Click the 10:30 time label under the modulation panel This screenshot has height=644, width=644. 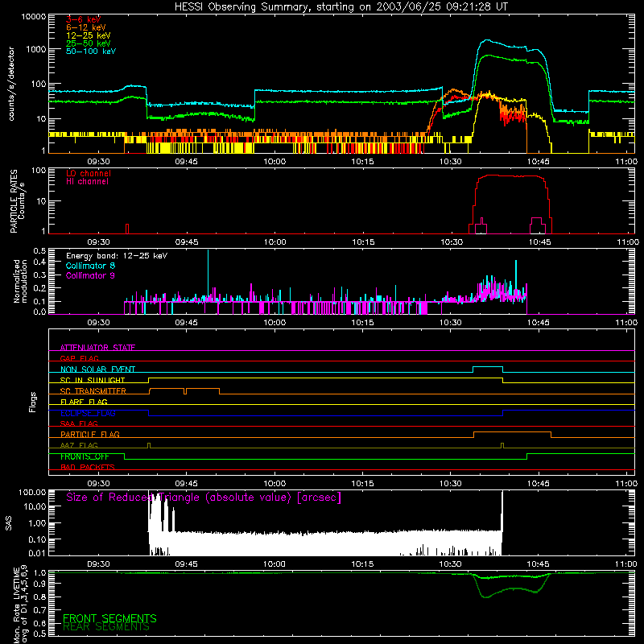click(x=451, y=323)
